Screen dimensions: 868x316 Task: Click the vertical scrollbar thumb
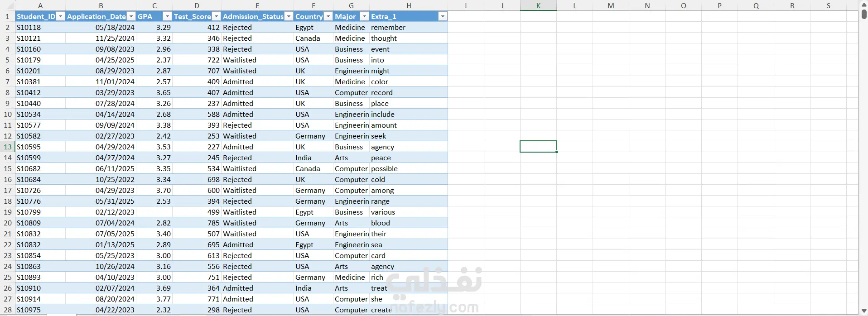click(864, 14)
